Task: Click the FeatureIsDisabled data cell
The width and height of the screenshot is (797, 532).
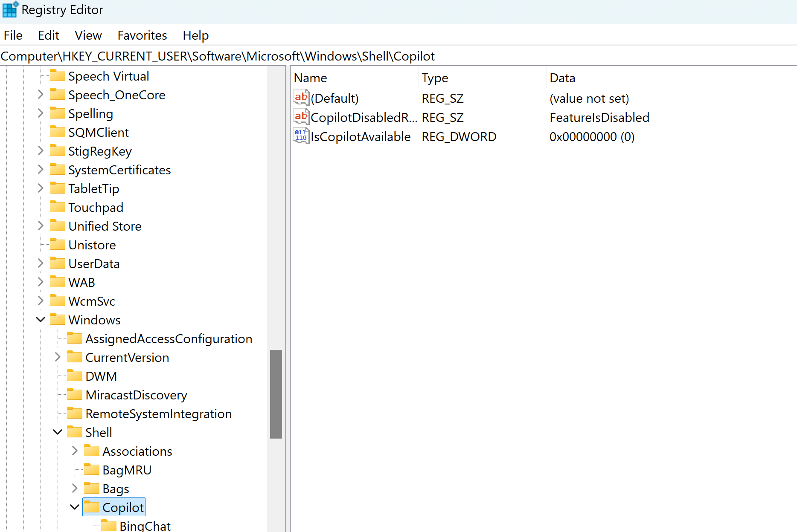Action: (x=599, y=118)
